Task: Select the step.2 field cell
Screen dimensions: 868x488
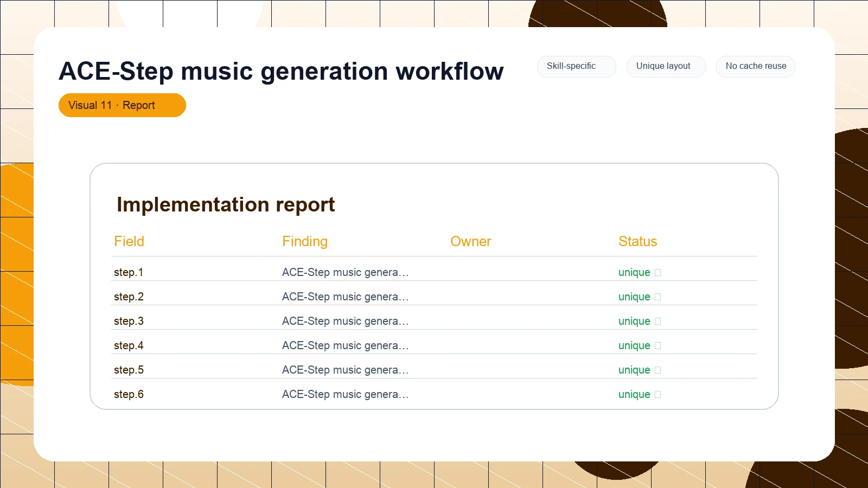Action: click(129, 297)
